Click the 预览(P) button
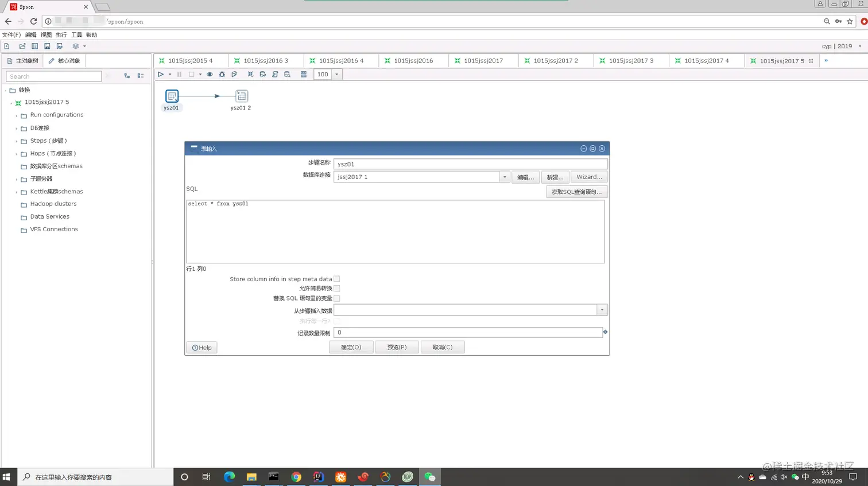 coord(397,347)
